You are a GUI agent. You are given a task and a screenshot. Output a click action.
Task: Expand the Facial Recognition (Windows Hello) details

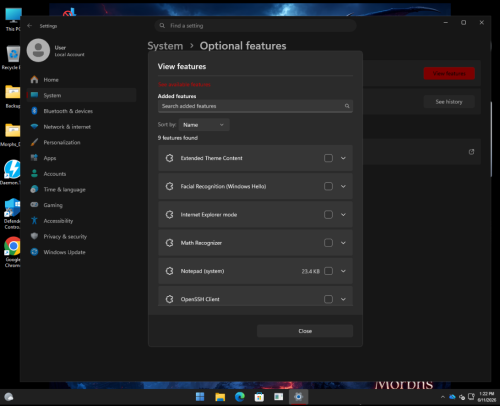343,186
